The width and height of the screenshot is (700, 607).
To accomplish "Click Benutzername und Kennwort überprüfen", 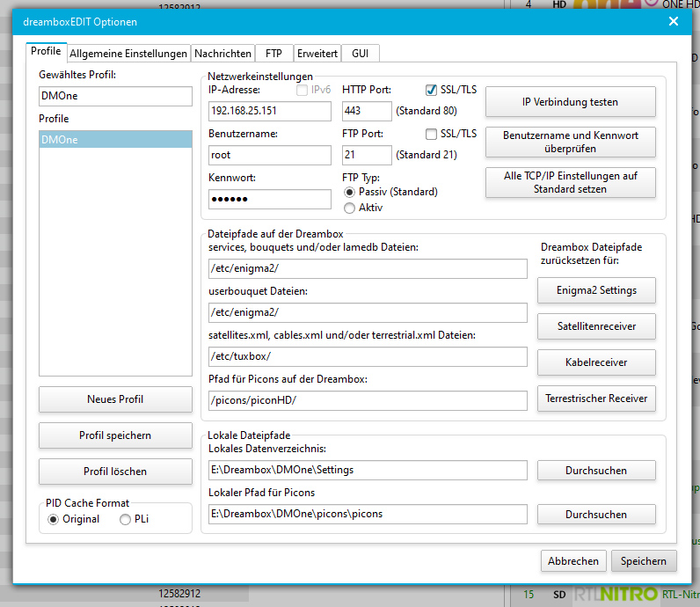I will [x=570, y=143].
